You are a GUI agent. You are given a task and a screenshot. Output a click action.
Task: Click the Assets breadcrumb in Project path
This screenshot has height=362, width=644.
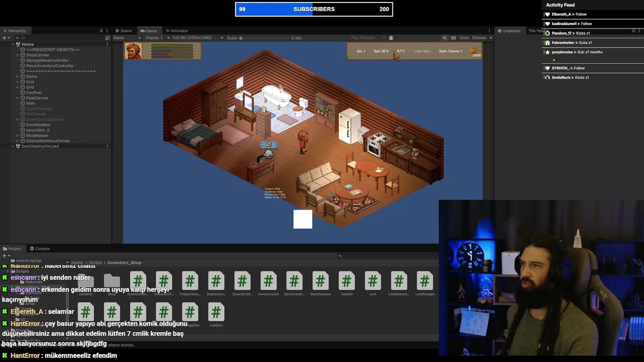(x=77, y=262)
